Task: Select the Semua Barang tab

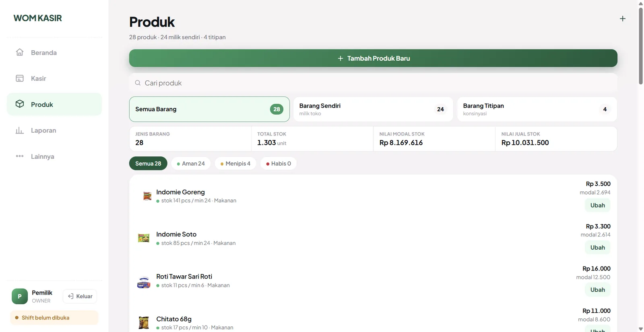Action: [x=209, y=109]
